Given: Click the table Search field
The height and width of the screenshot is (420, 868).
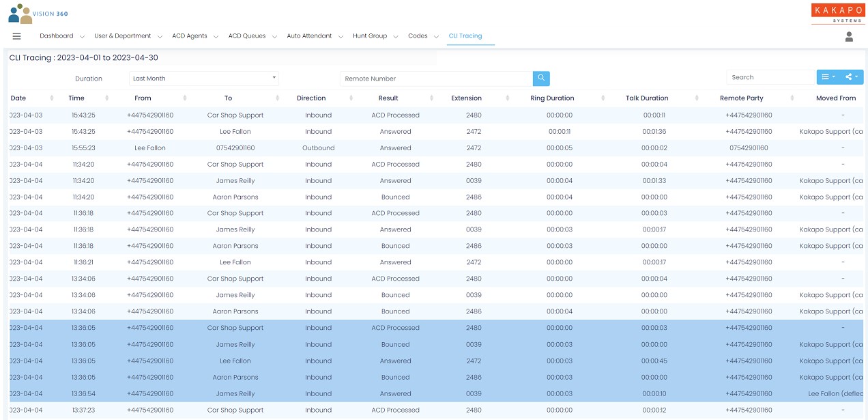Looking at the screenshot, I should click(x=770, y=77).
